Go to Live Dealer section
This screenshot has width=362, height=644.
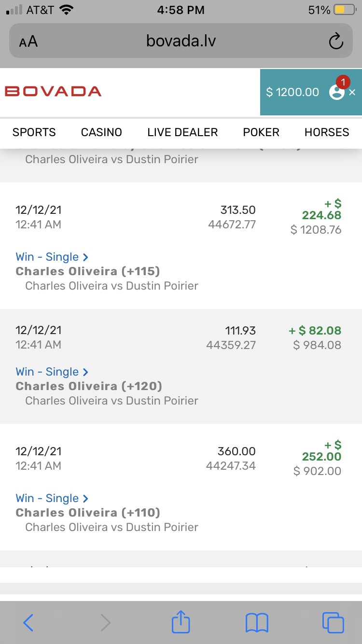[x=182, y=132]
